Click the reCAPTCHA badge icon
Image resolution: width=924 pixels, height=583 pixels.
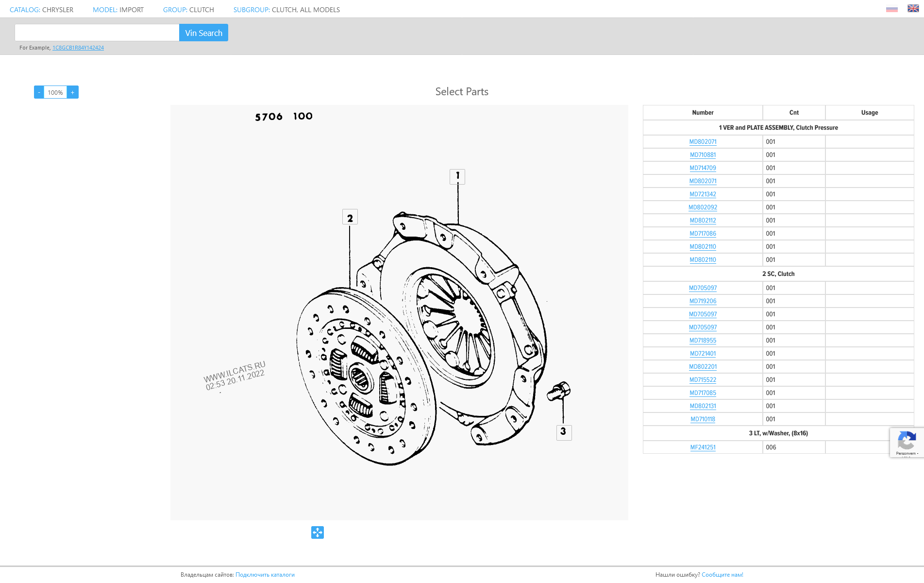coord(906,442)
